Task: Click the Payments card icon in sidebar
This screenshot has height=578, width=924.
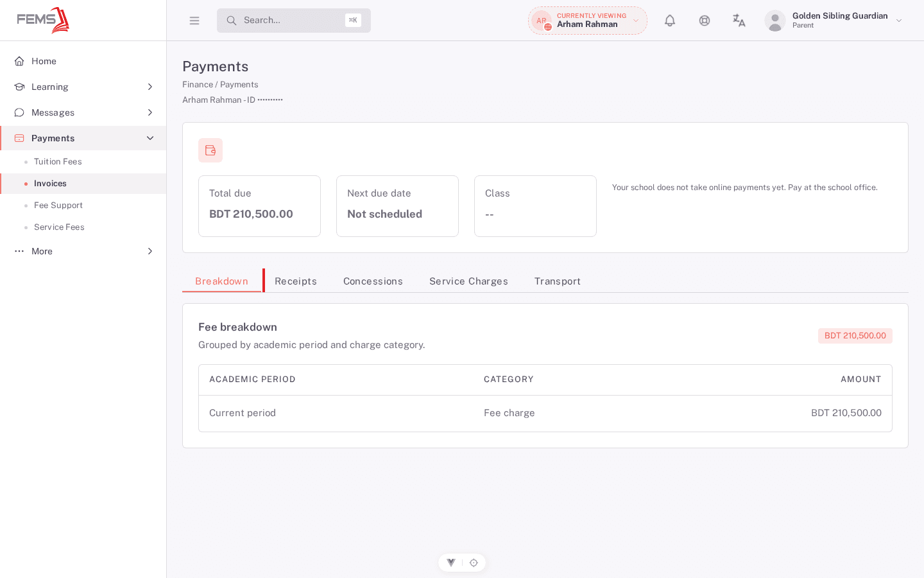Action: [x=19, y=138]
